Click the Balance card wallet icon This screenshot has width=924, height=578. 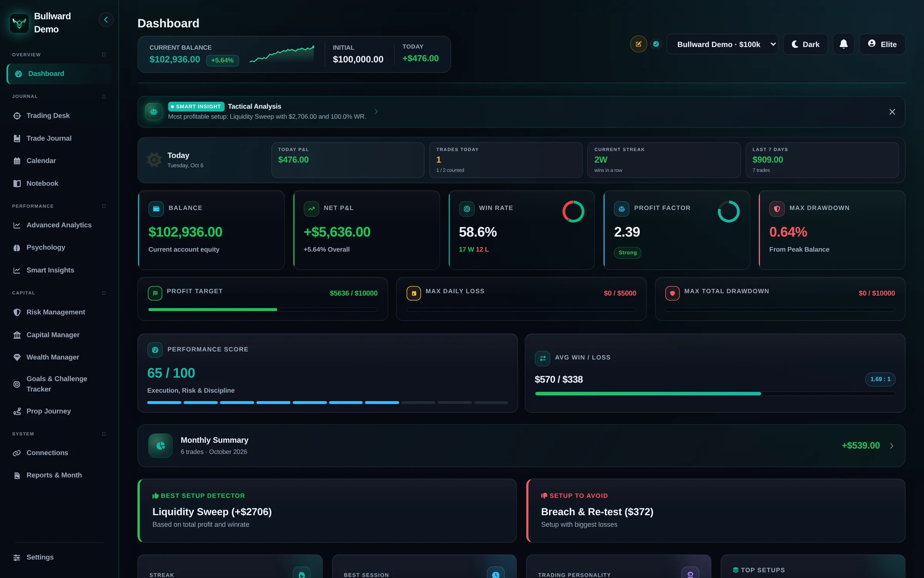click(x=156, y=209)
